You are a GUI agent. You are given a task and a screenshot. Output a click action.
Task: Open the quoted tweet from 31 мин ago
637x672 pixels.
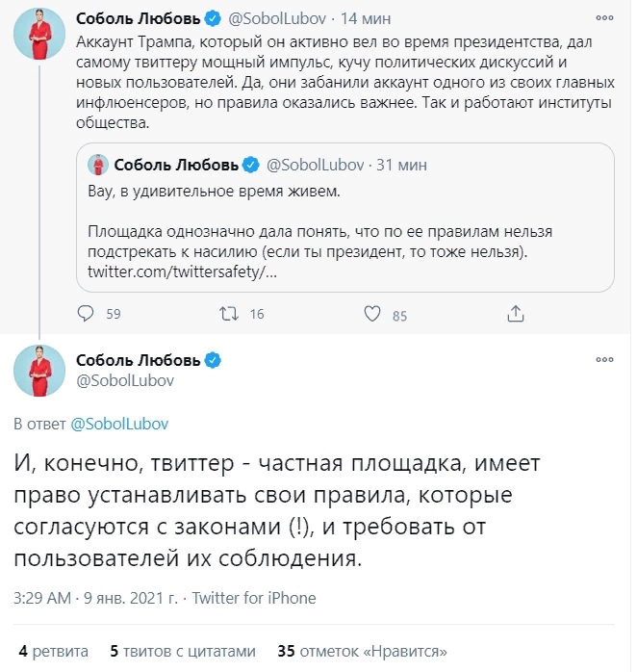(345, 218)
